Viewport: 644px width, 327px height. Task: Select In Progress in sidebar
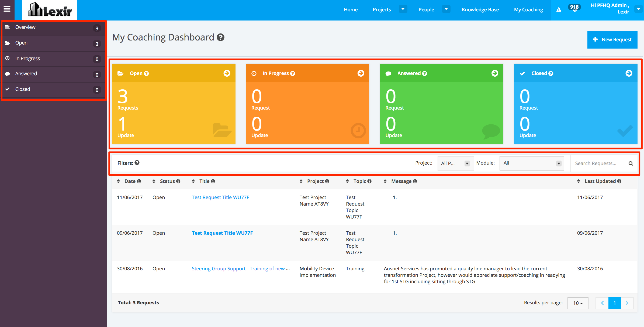coord(27,59)
